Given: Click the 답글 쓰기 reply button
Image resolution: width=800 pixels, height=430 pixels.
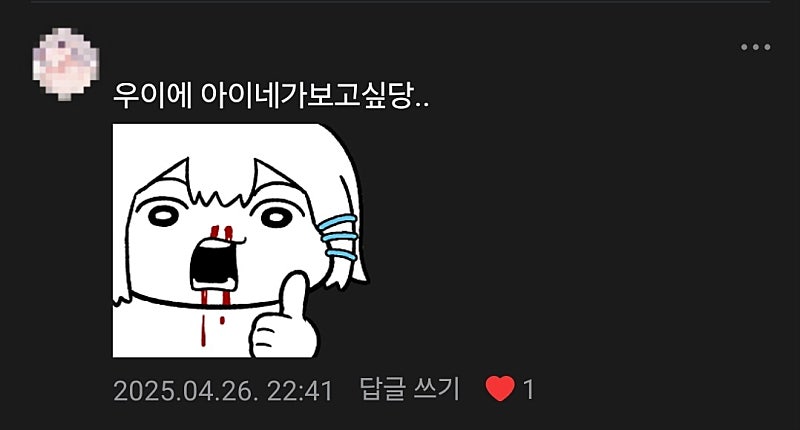Looking at the screenshot, I should tap(410, 389).
